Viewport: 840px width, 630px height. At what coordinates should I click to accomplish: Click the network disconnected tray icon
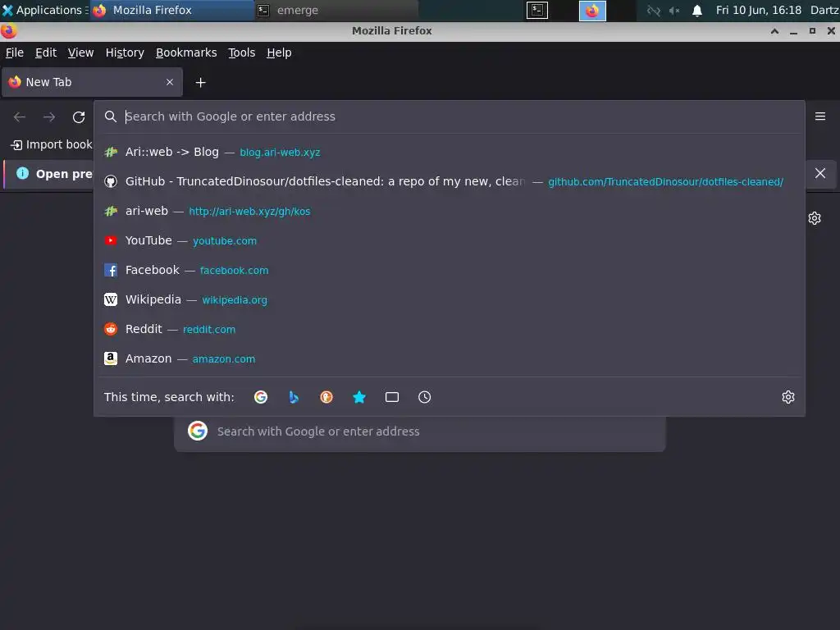(x=653, y=11)
